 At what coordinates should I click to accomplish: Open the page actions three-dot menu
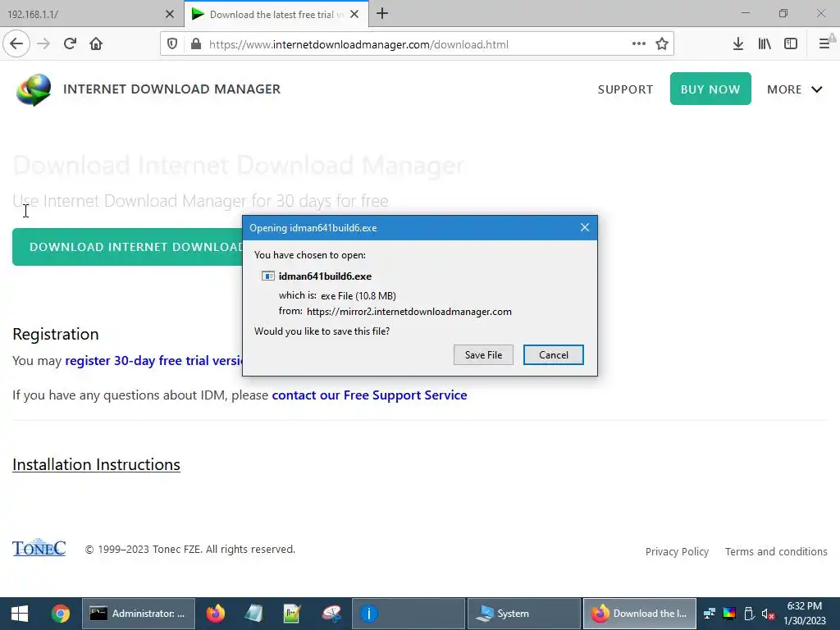click(638, 44)
